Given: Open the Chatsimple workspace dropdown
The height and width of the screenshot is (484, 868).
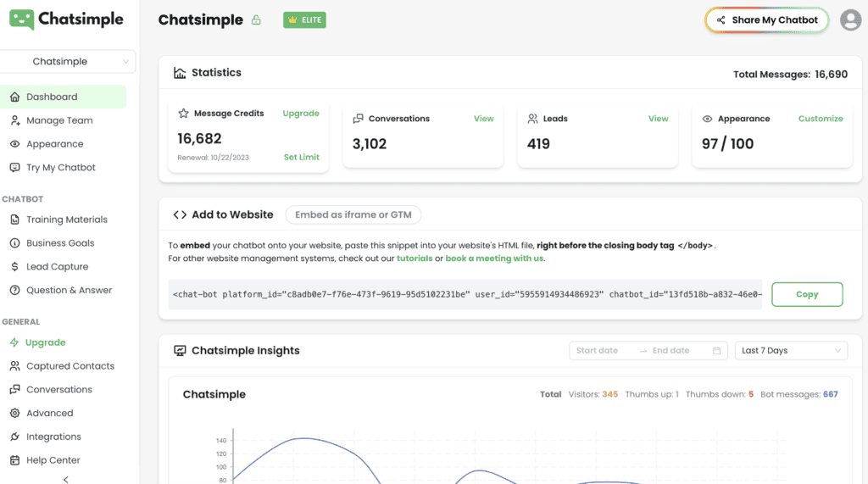Looking at the screenshot, I should 70,62.
